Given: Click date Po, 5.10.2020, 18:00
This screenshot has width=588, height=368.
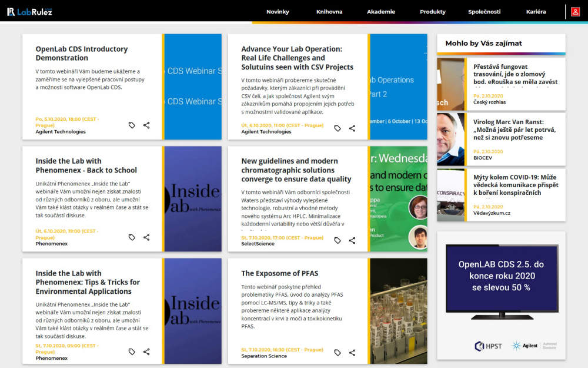Looking at the screenshot, I should [67, 122].
